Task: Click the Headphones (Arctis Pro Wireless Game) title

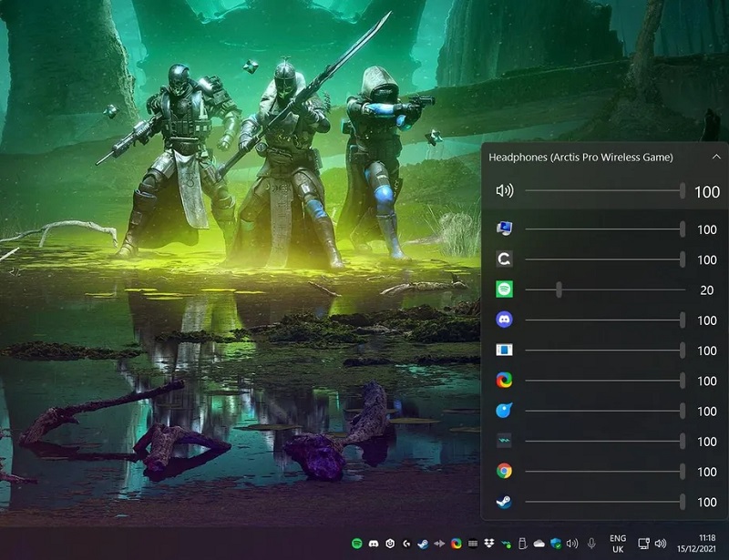Action: pos(580,157)
